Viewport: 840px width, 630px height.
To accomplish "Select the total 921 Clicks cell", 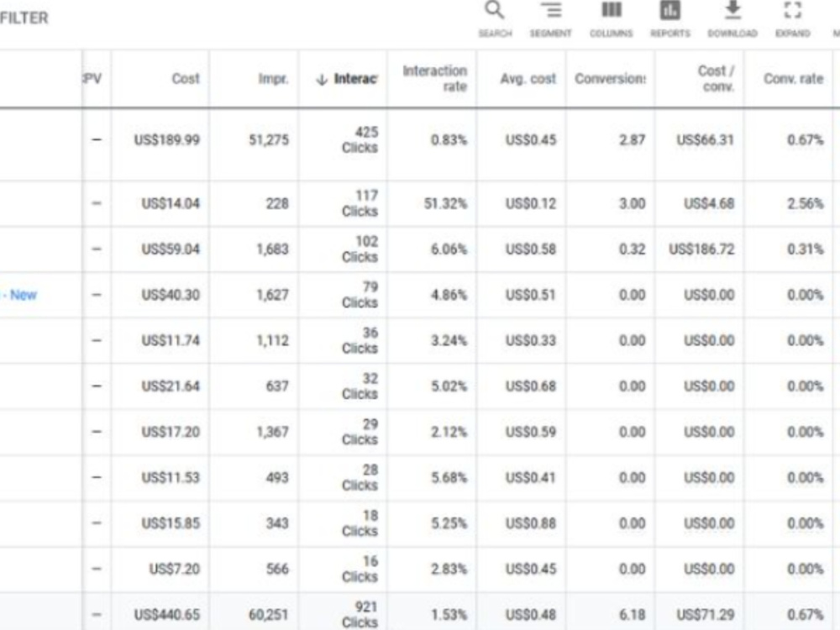I will point(360,615).
